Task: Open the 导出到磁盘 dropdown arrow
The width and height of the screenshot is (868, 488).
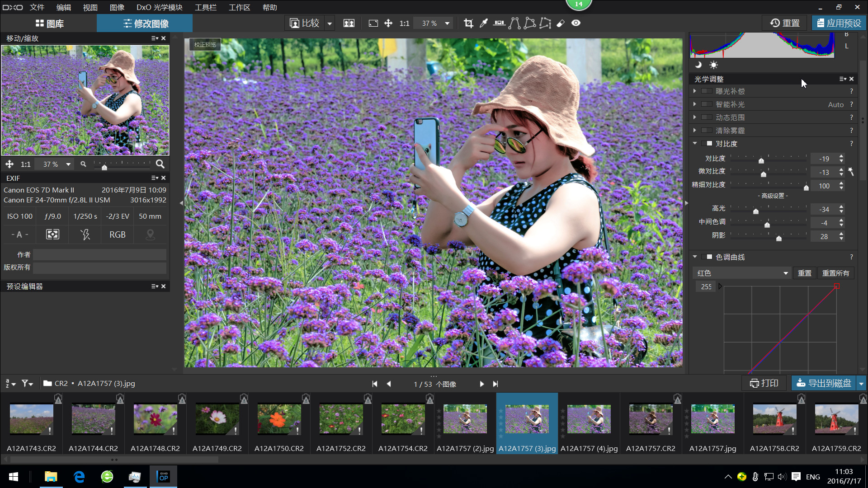Action: [x=861, y=383]
